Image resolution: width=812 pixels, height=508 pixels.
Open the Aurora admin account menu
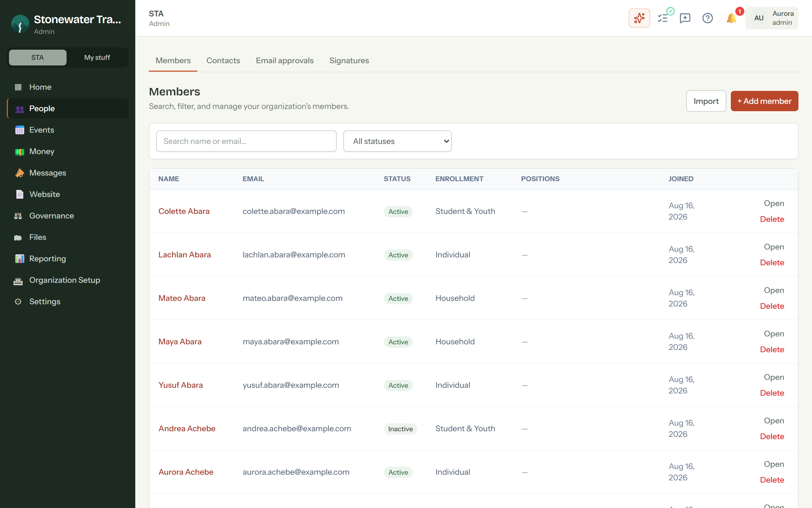[x=772, y=18]
